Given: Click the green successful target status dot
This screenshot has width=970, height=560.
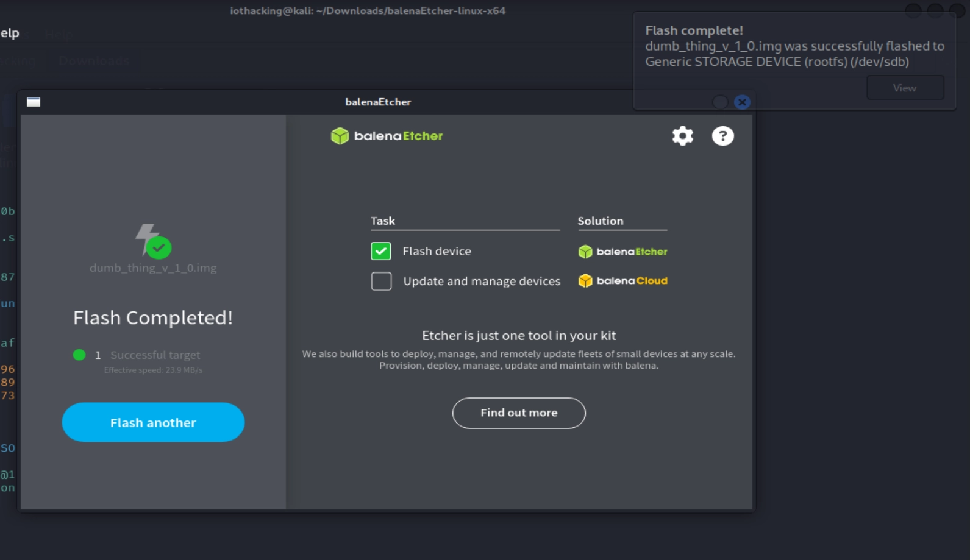Looking at the screenshot, I should point(79,355).
